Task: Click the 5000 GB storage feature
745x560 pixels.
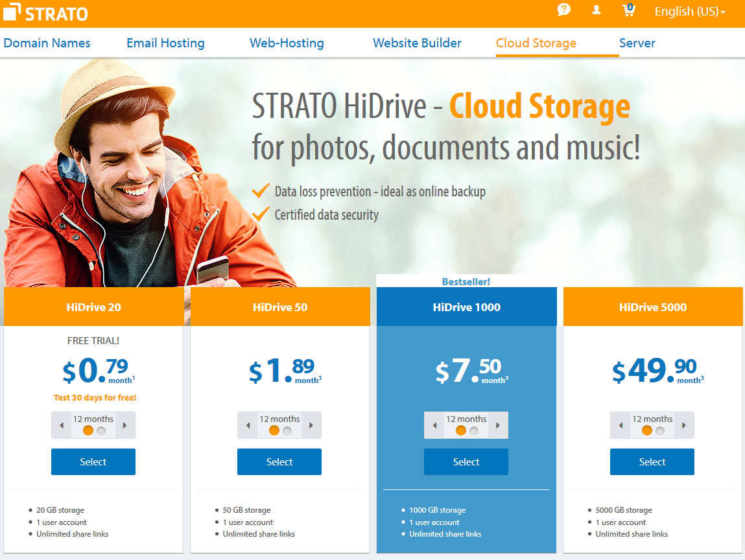Action: tap(623, 510)
